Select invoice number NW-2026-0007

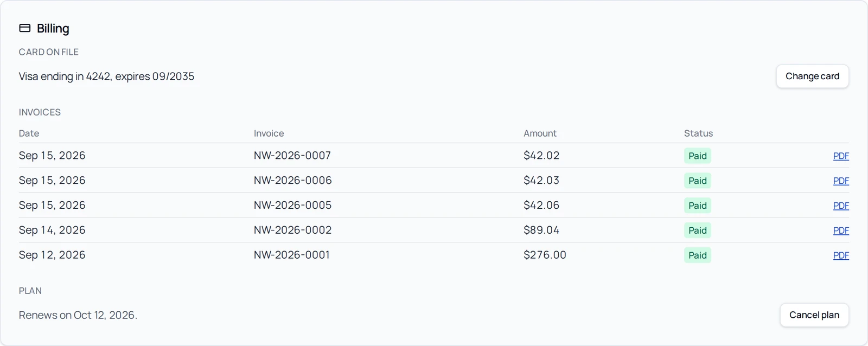292,156
